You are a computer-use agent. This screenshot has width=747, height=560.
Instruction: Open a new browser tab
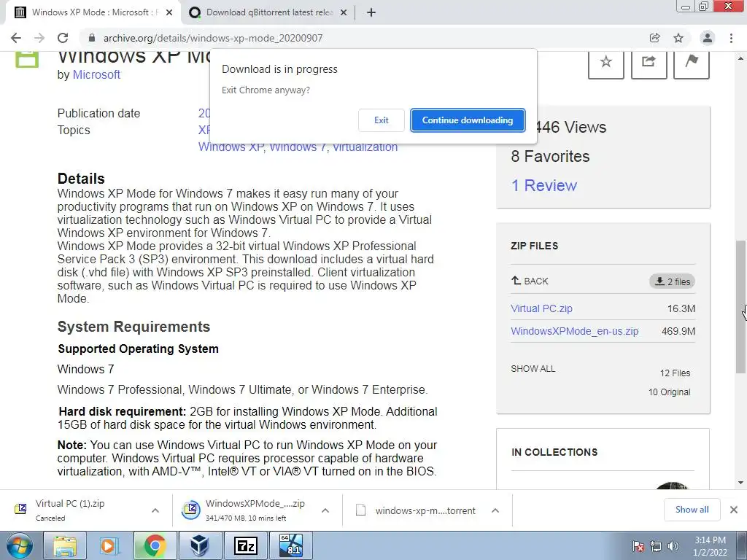[371, 12]
